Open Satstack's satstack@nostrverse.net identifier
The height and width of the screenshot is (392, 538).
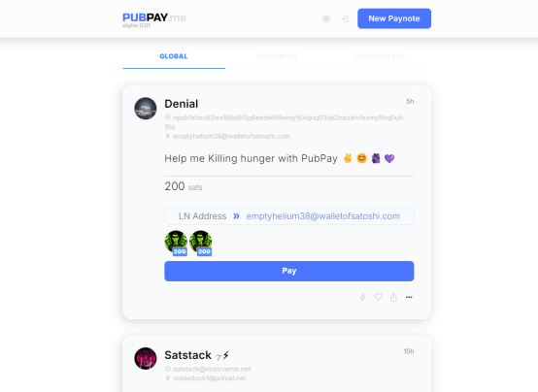(x=212, y=369)
